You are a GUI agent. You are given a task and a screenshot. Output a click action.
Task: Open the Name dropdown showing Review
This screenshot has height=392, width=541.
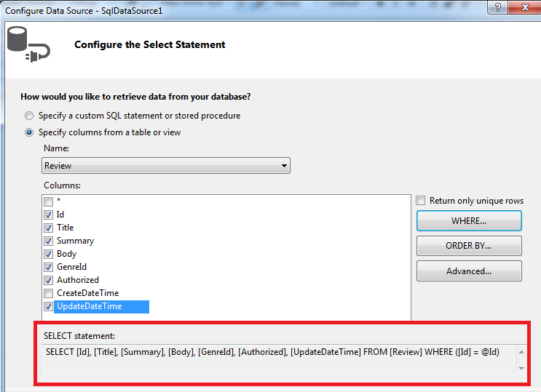tap(166, 166)
